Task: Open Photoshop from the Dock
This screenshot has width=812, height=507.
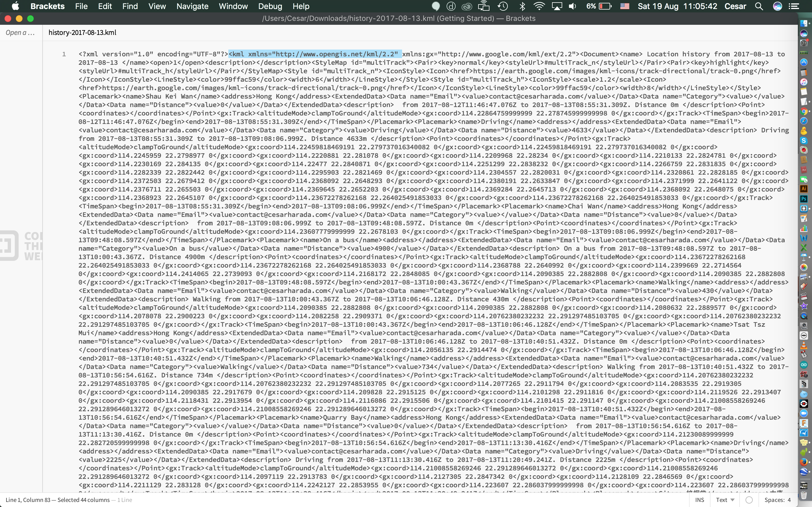Action: coord(804,199)
